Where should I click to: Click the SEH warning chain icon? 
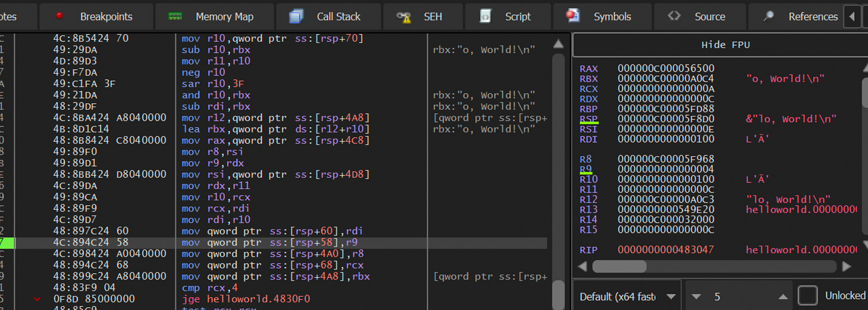point(404,17)
